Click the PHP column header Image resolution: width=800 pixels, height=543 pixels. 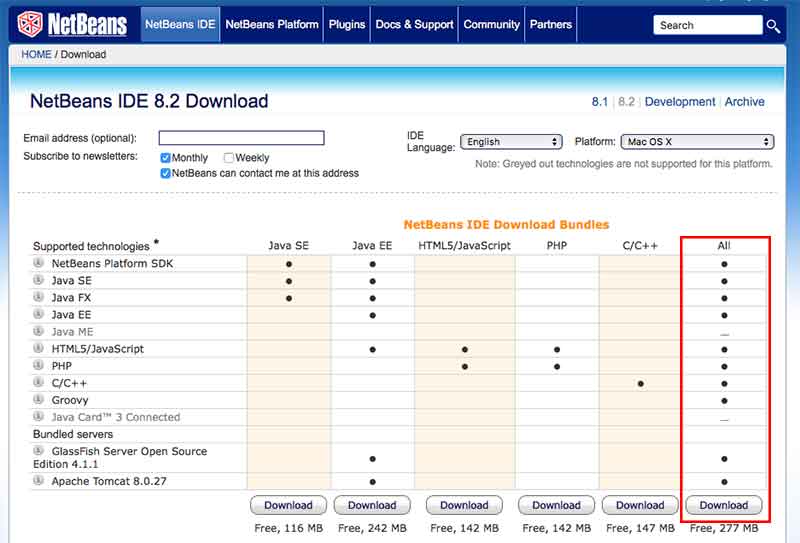pyautogui.click(x=557, y=245)
